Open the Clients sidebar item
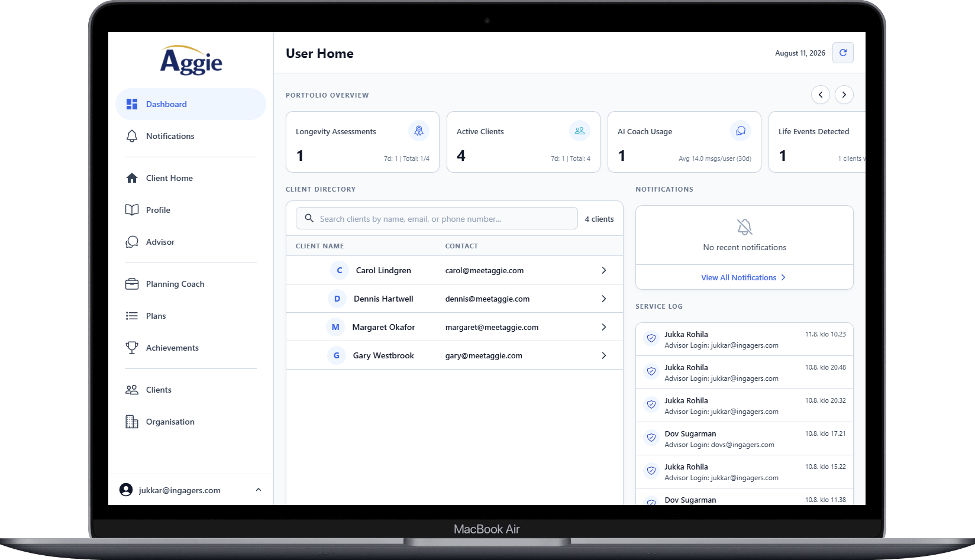This screenshot has width=975, height=560. (191, 390)
